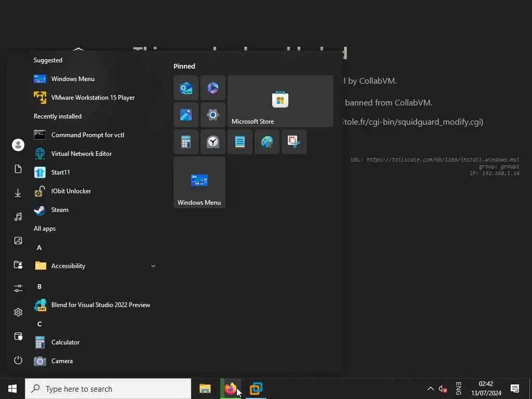532x399 pixels.
Task: Launch IObit Unlocker
Action: 95,191
